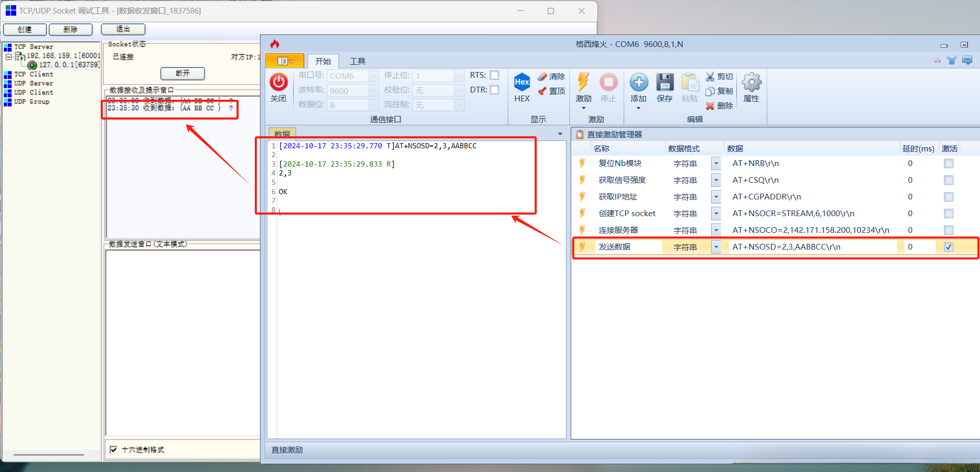Open the 数据格式 dropdown for 连接服务器
The width and height of the screenshot is (980, 472).
(716, 230)
